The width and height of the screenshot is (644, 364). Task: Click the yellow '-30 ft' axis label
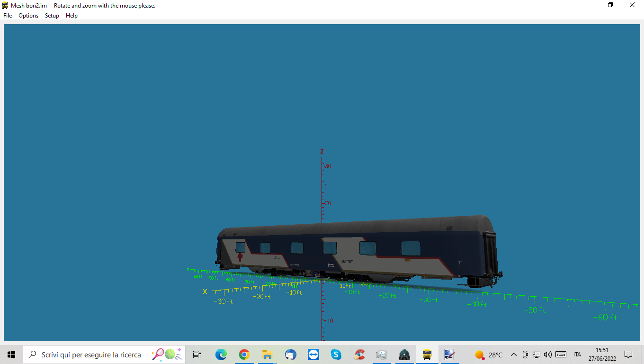coord(224,301)
